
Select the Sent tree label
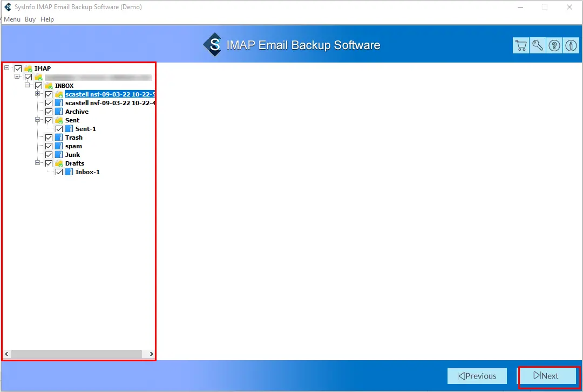(x=72, y=120)
